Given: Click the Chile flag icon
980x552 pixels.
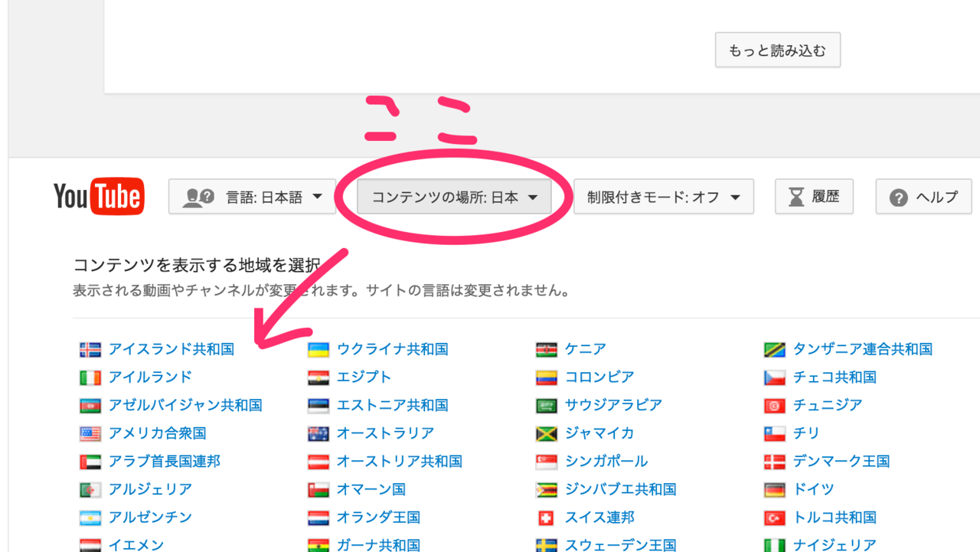Looking at the screenshot, I should coord(775,434).
